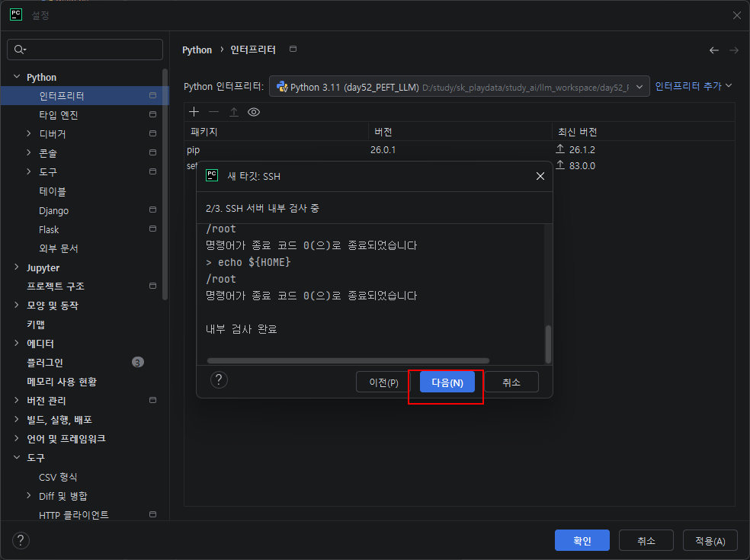Click project icon on 콘솔 row
The width and height of the screenshot is (750, 560).
tap(152, 152)
